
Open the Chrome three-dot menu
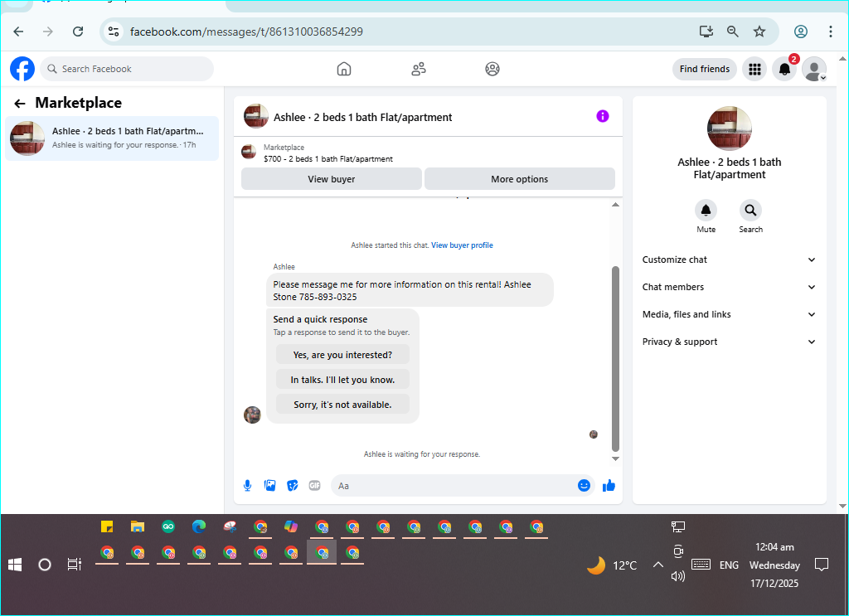(x=830, y=32)
